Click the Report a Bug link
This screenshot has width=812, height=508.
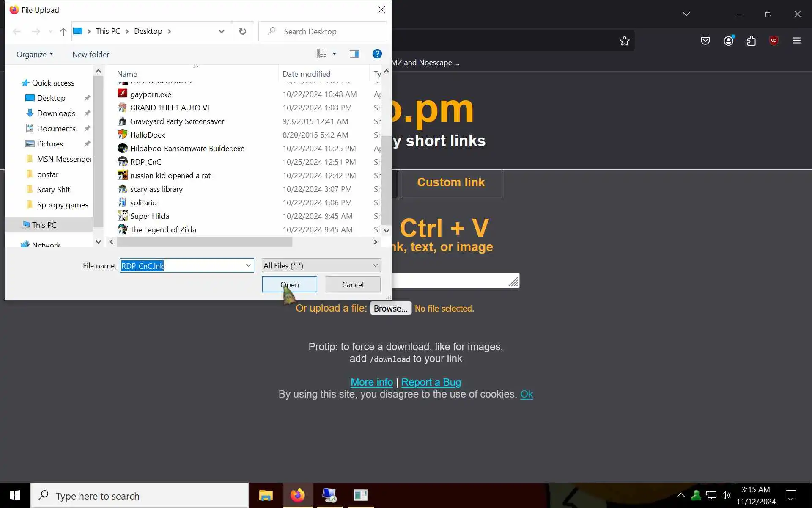(x=431, y=382)
